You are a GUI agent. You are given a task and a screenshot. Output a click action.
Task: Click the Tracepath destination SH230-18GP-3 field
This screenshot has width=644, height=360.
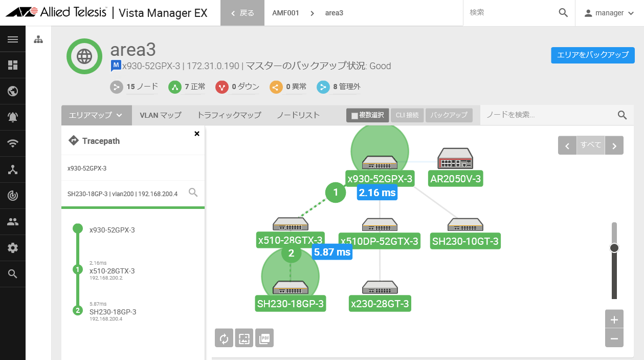[123, 194]
